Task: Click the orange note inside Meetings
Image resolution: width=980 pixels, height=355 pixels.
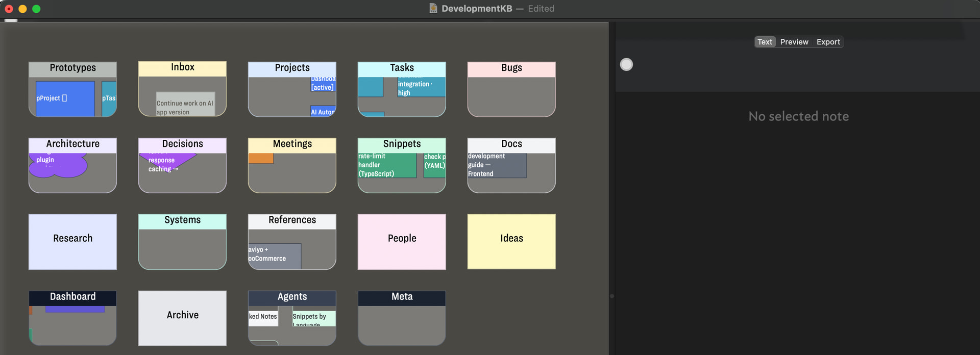Action: 261,158
